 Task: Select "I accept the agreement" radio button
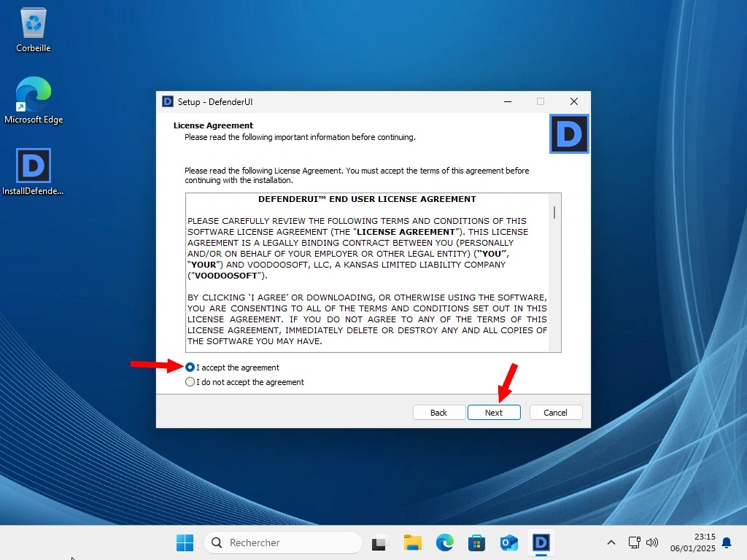(x=190, y=367)
